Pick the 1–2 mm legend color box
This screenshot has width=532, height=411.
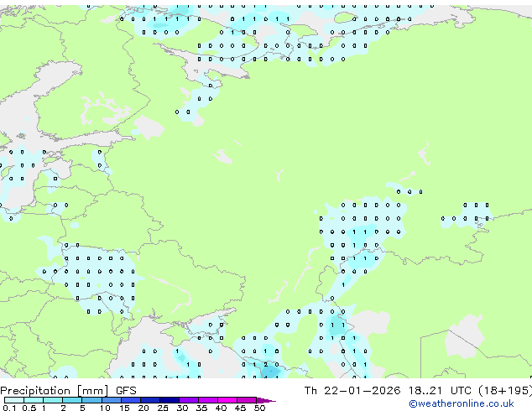[53, 400]
